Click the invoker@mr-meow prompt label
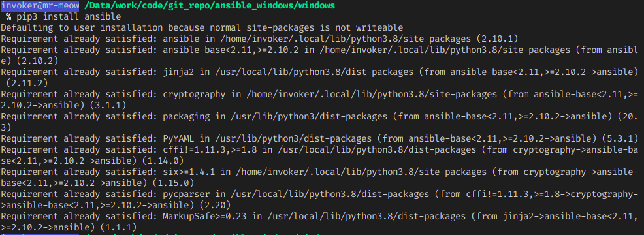 tap(40, 6)
